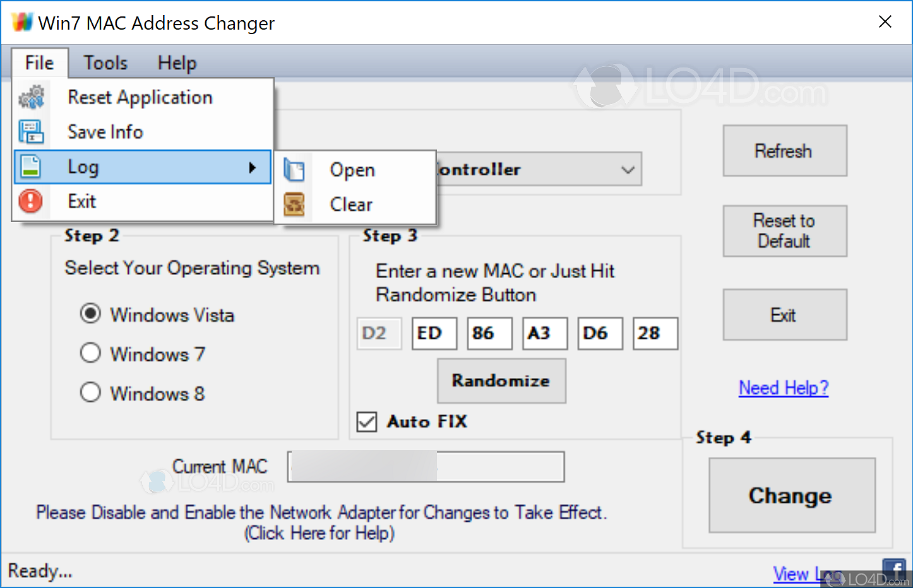Choose Open in the Log submenu
The width and height of the screenshot is (913, 588).
(x=355, y=170)
